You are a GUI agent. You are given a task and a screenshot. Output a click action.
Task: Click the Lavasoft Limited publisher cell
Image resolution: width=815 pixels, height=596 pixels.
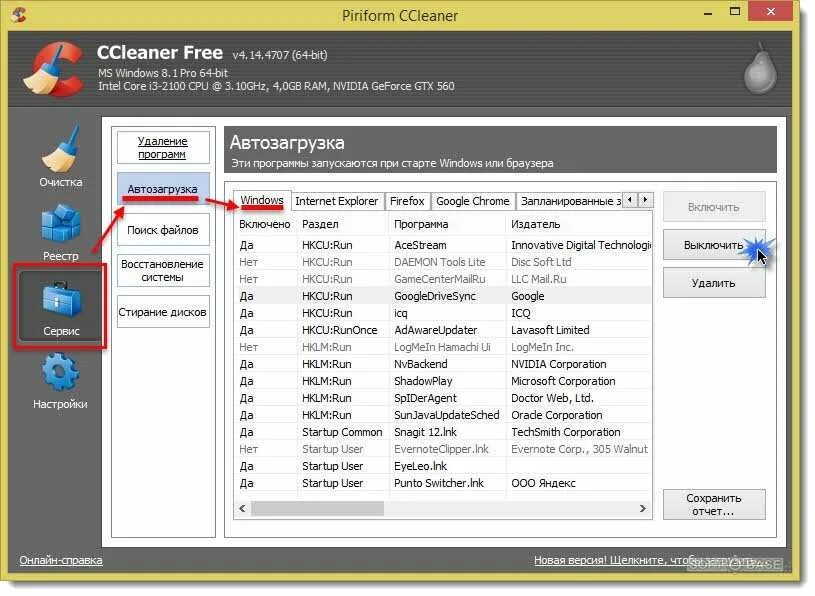coord(550,330)
